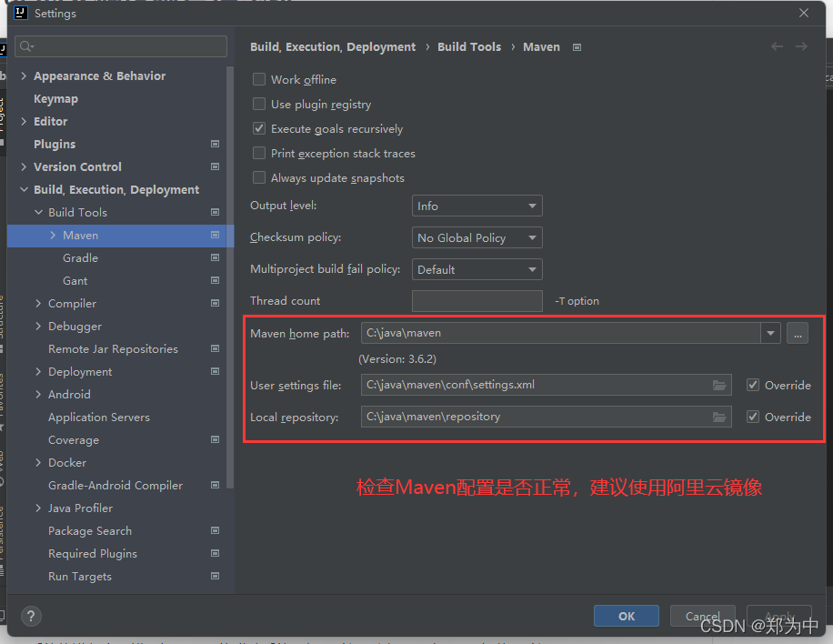Viewport: 833px width, 644px height.
Task: Select Plugins in settings tree
Action: pyautogui.click(x=55, y=144)
